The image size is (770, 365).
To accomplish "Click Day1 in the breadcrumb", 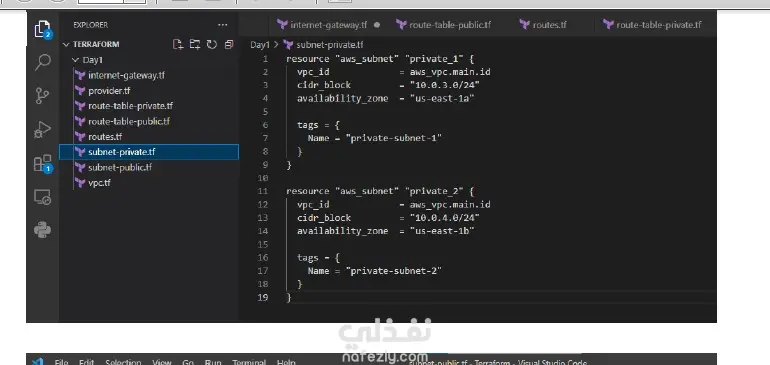I will pyautogui.click(x=260, y=45).
